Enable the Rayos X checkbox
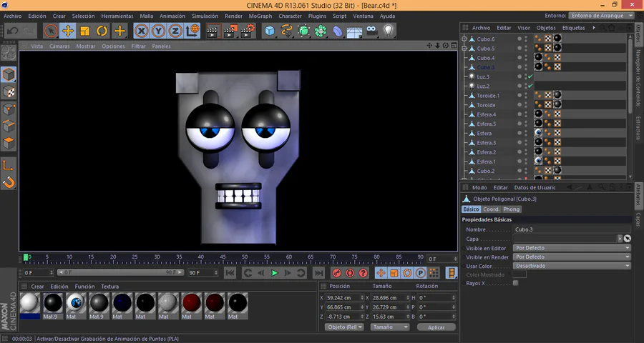This screenshot has height=343, width=644. pos(515,284)
